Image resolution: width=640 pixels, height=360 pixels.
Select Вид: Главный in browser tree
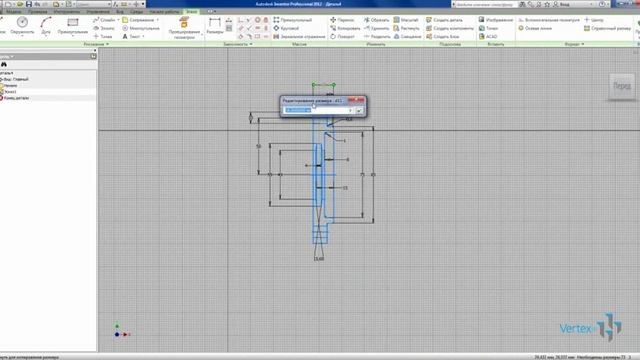15,79
